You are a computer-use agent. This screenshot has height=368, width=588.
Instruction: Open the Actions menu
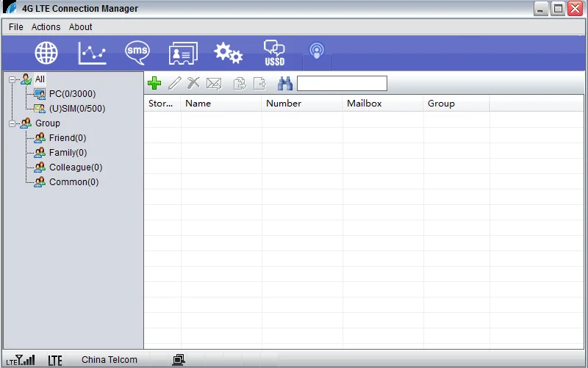46,27
